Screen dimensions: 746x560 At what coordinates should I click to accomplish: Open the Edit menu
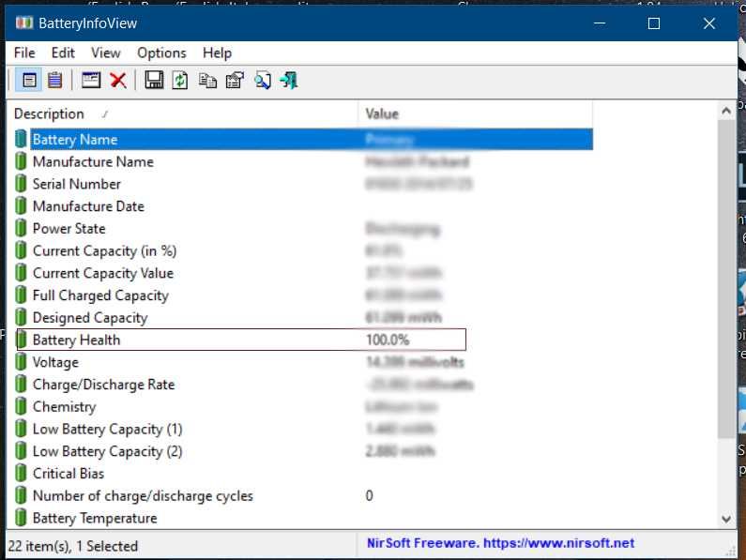coord(63,53)
